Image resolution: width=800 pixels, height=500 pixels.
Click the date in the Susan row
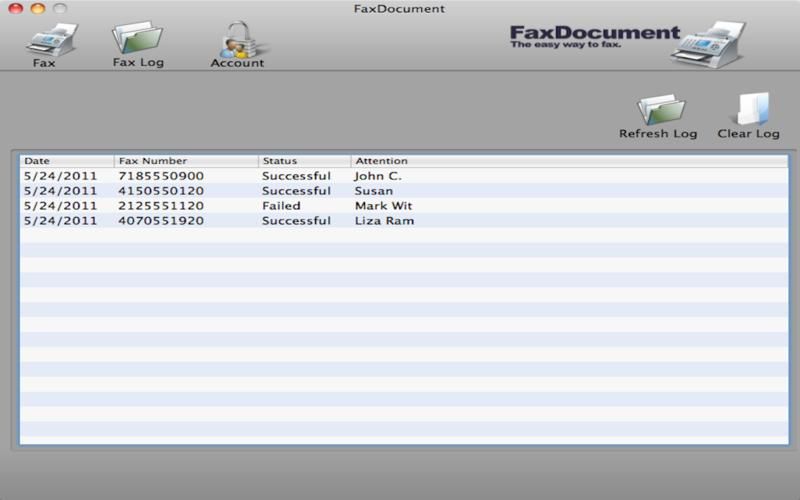click(60, 191)
